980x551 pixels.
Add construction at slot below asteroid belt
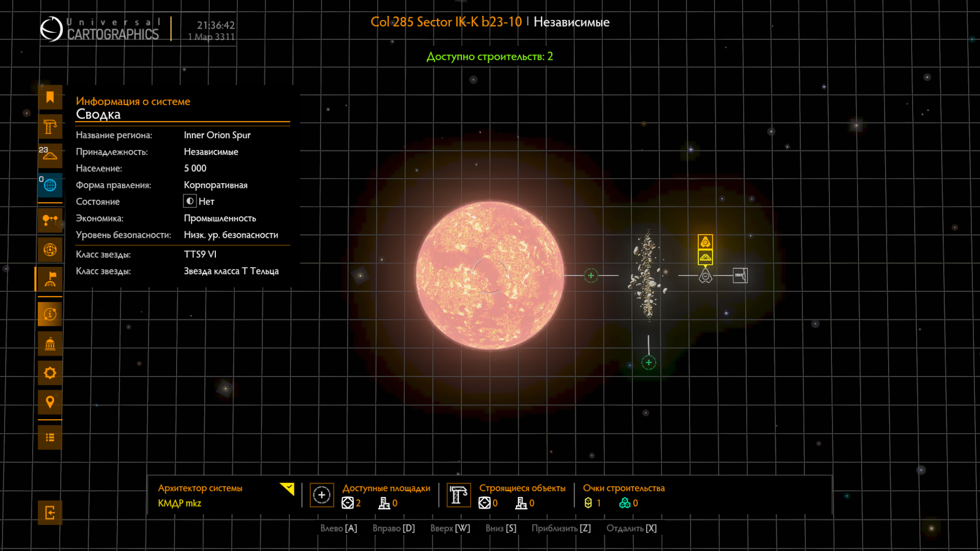pos(649,363)
